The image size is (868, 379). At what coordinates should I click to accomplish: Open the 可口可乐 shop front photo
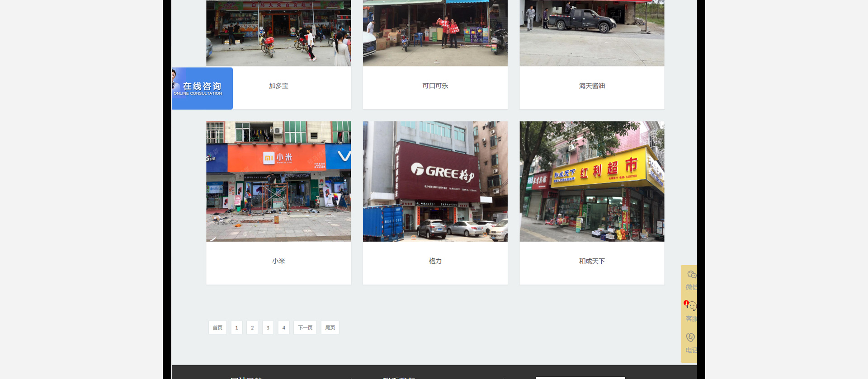click(435, 33)
